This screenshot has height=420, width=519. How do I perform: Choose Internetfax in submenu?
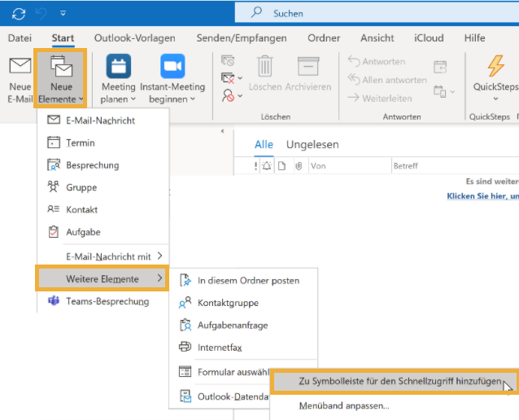pyautogui.click(x=243, y=348)
